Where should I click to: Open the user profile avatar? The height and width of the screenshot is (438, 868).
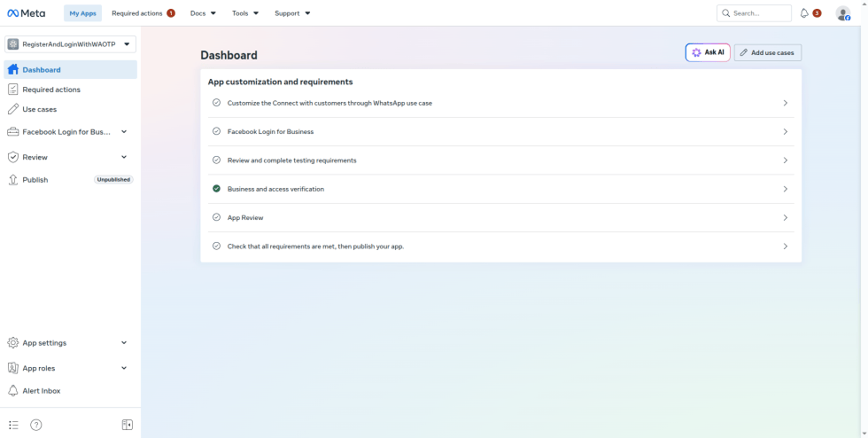pos(842,13)
